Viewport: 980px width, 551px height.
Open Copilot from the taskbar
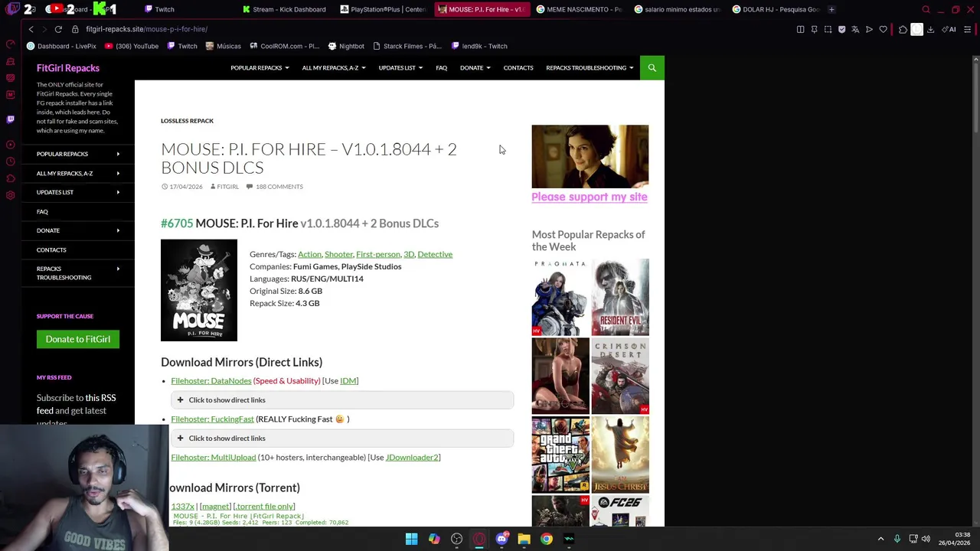434,539
